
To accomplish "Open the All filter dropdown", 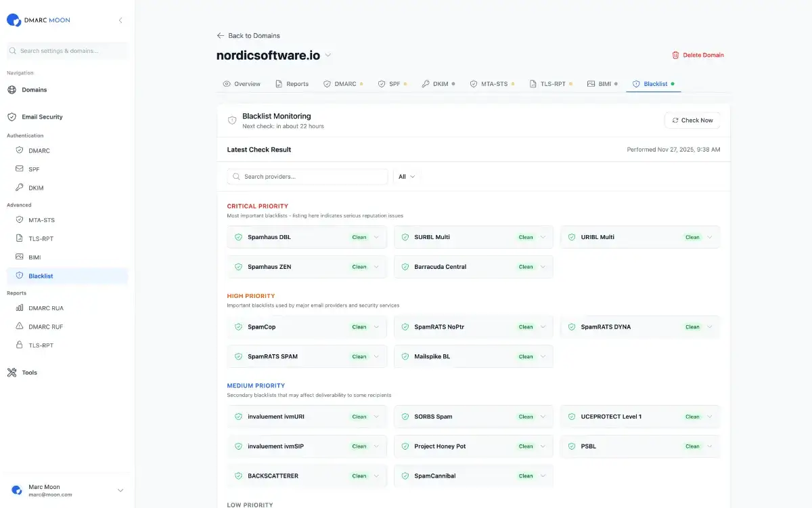I will coord(406,177).
